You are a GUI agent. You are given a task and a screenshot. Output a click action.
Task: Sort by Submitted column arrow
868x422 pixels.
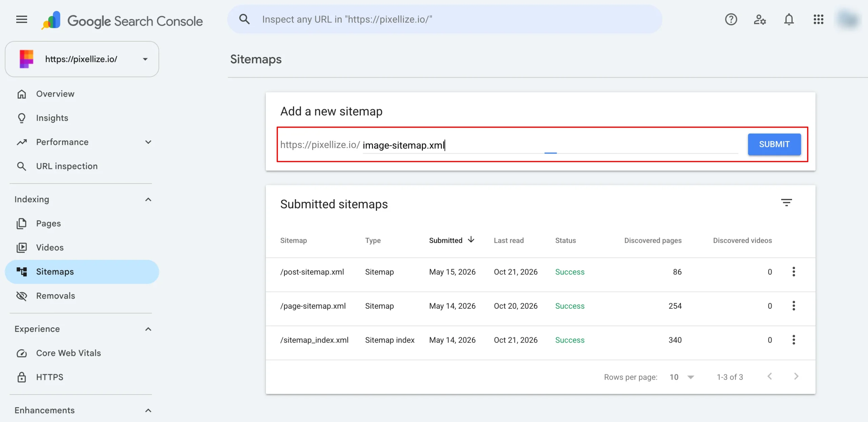[x=471, y=240]
